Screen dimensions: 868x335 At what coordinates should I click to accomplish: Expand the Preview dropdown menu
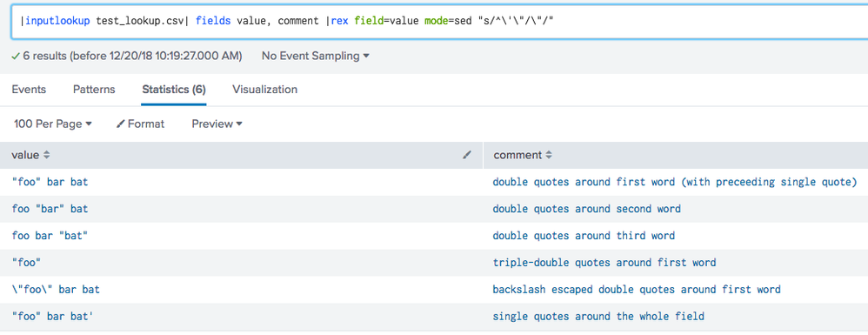pyautogui.click(x=217, y=124)
